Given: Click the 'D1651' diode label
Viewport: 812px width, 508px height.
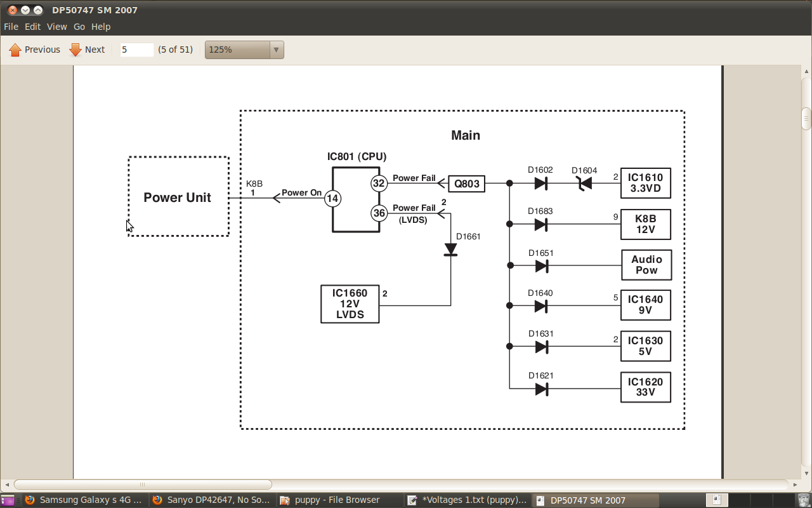Looking at the screenshot, I should pos(541,253).
